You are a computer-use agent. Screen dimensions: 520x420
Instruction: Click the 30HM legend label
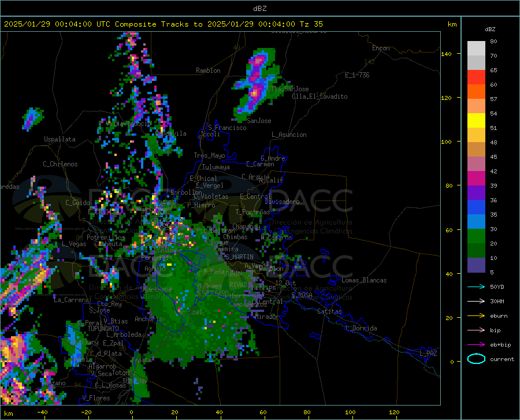497,301
